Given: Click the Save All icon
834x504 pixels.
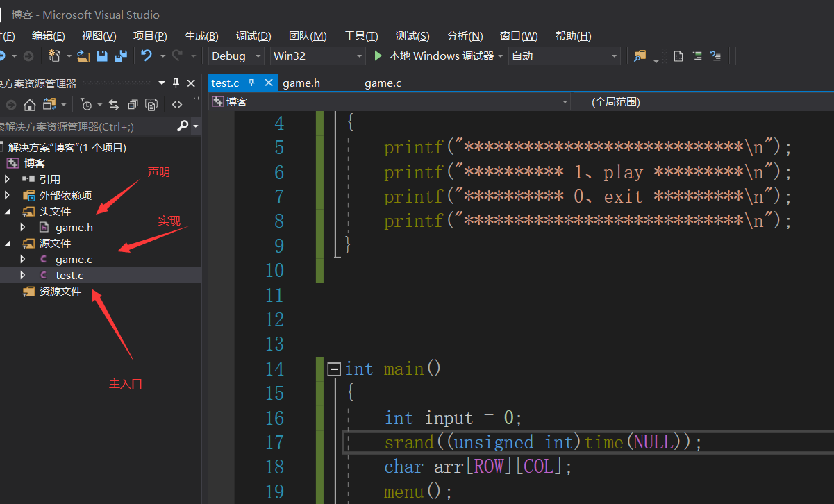Looking at the screenshot, I should (121, 56).
